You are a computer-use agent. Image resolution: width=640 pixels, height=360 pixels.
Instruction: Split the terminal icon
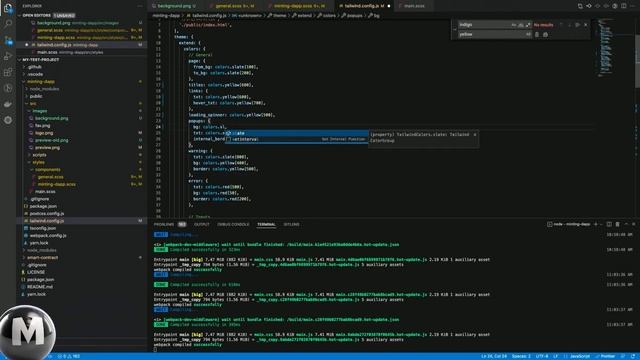[609, 224]
